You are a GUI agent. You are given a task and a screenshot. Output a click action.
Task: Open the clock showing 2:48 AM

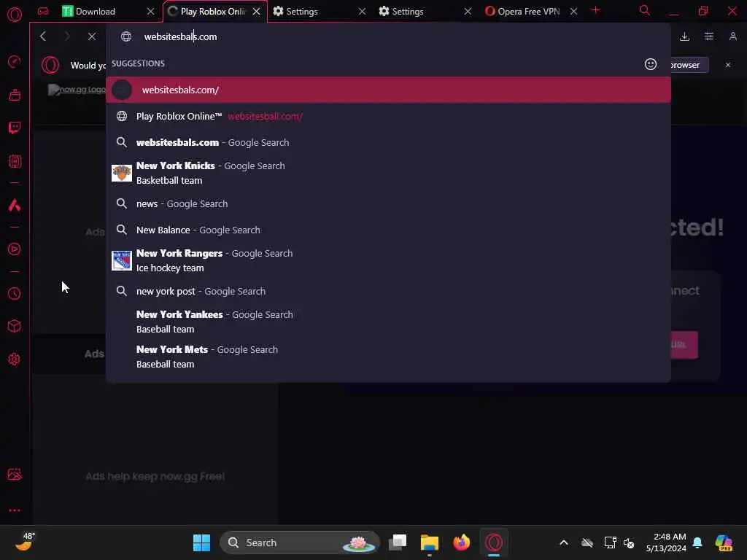(666, 542)
